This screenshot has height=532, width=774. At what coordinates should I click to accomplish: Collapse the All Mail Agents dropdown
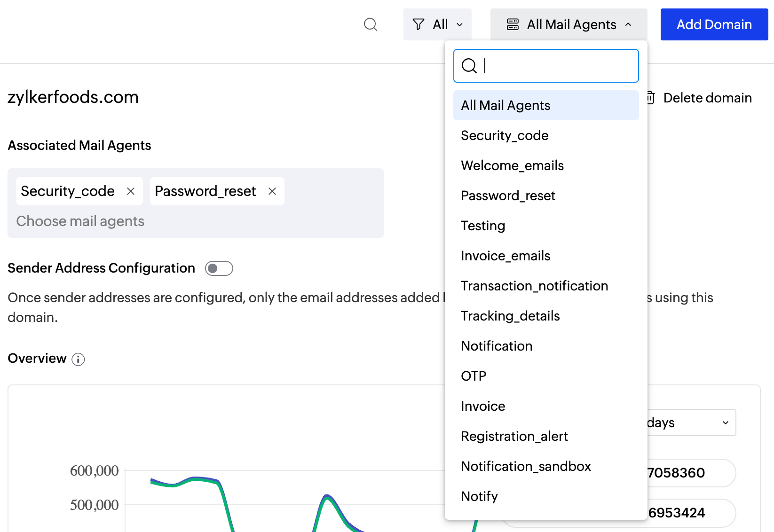click(x=629, y=24)
